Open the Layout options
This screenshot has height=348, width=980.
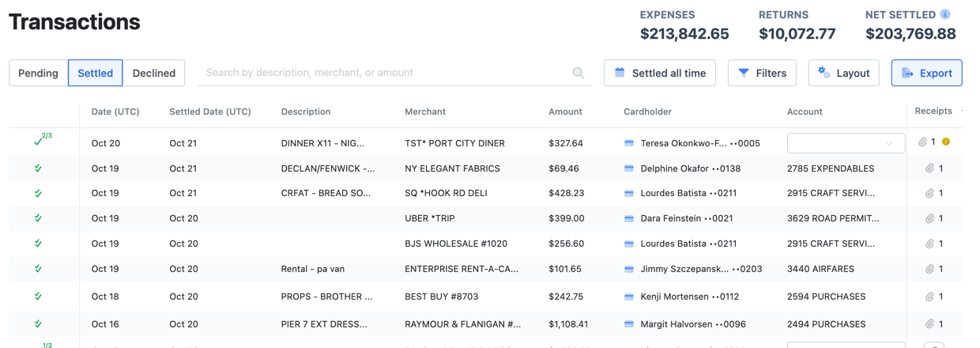point(844,73)
